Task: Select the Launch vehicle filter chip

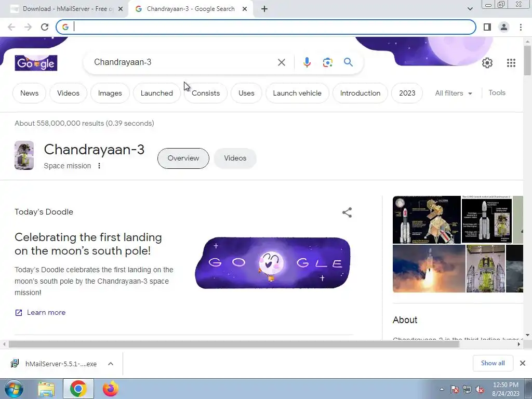Action: click(x=297, y=93)
